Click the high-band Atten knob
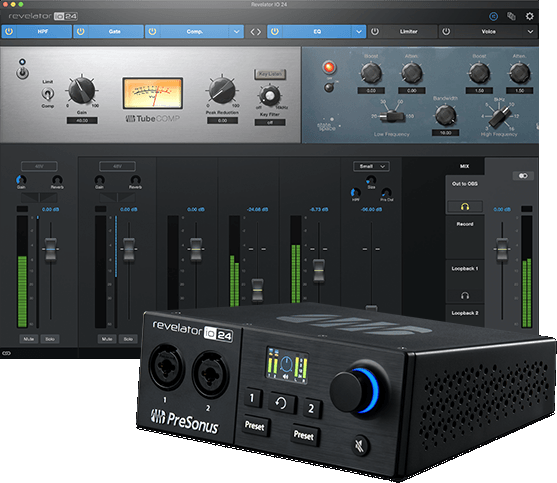Screen dimensions: 557x483 pyautogui.click(x=520, y=73)
